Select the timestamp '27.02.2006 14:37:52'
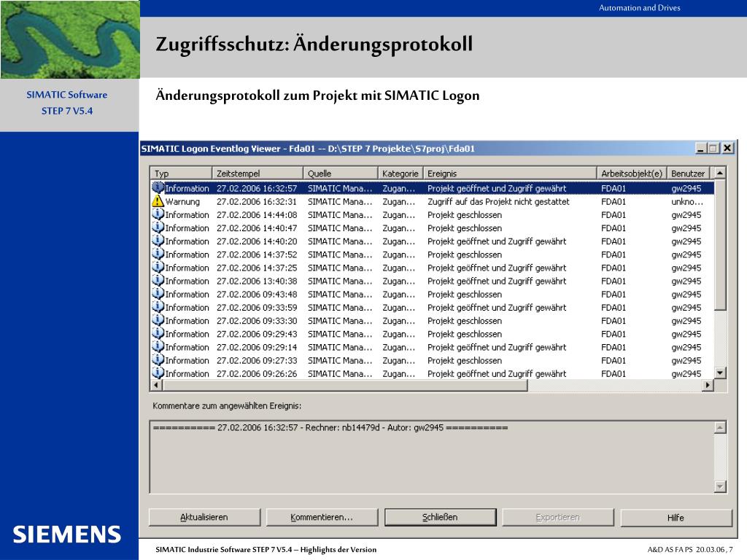Viewport: 747px width, 560px height. pyautogui.click(x=257, y=254)
